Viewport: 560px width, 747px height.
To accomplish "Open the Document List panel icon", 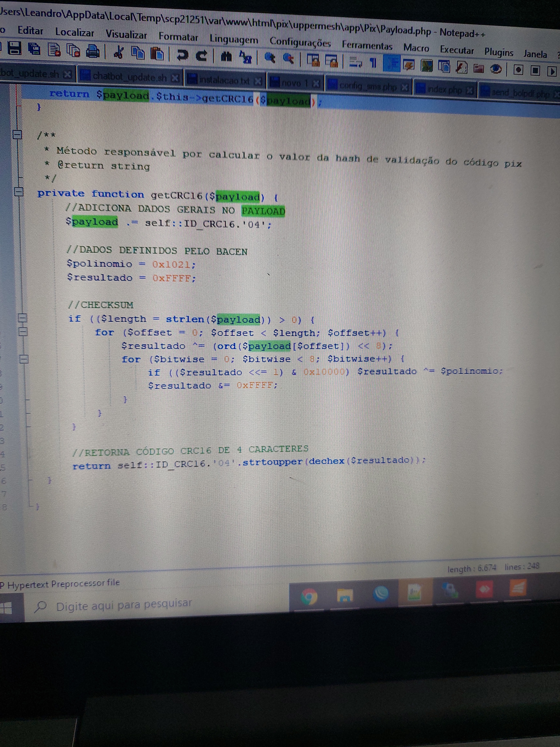I will point(444,66).
